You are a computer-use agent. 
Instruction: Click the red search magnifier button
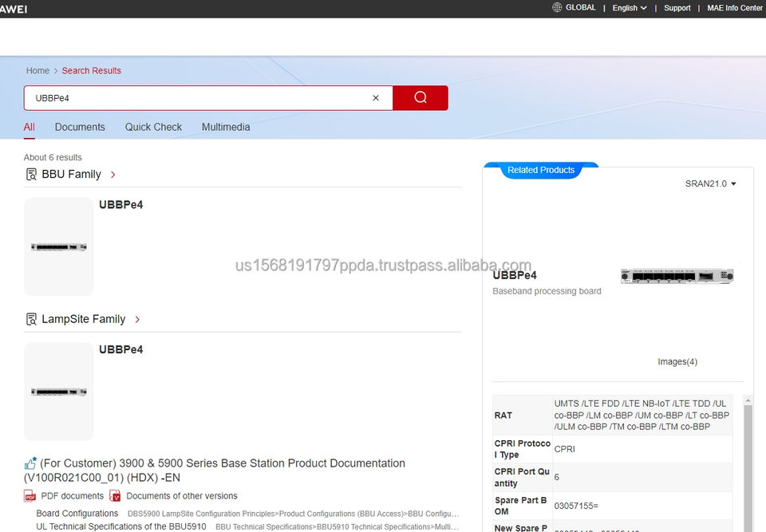[x=421, y=98]
